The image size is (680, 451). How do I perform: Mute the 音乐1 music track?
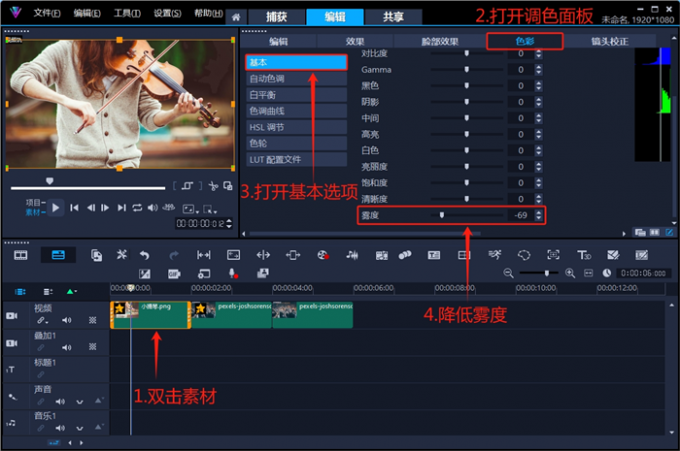pos(62,427)
